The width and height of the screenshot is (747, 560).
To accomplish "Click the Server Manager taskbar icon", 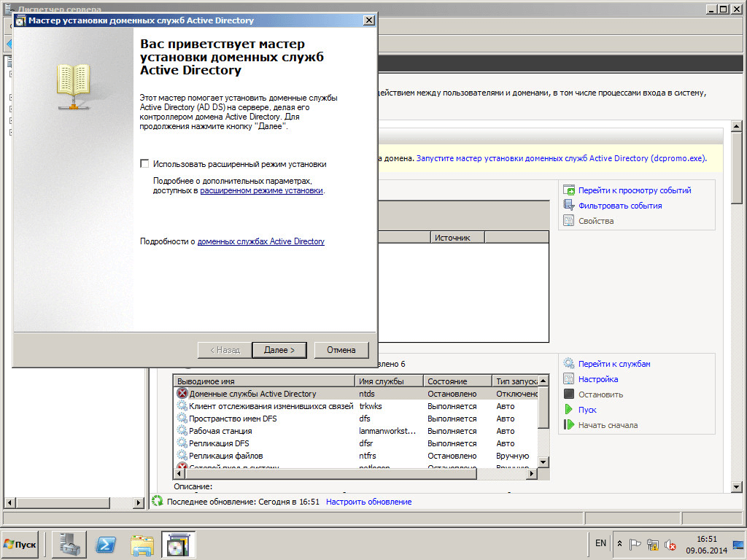I will point(69,544).
